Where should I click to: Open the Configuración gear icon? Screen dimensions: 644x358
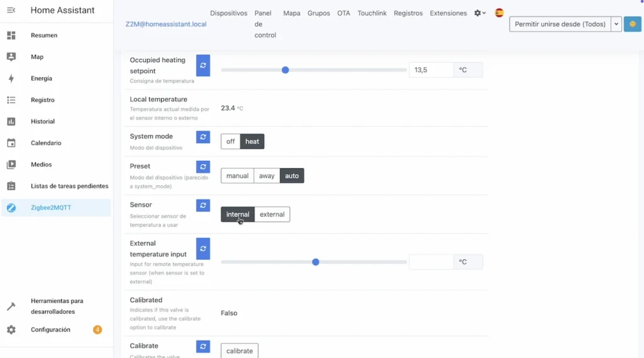click(x=11, y=330)
